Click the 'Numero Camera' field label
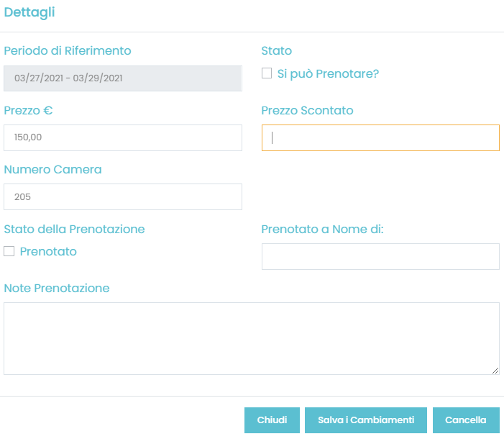504x439 pixels. [x=52, y=170]
